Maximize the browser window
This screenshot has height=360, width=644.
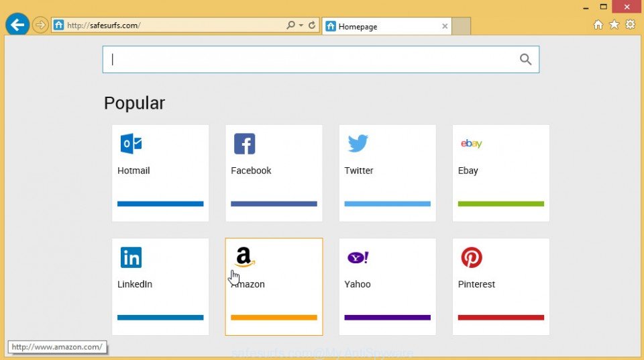[603, 7]
